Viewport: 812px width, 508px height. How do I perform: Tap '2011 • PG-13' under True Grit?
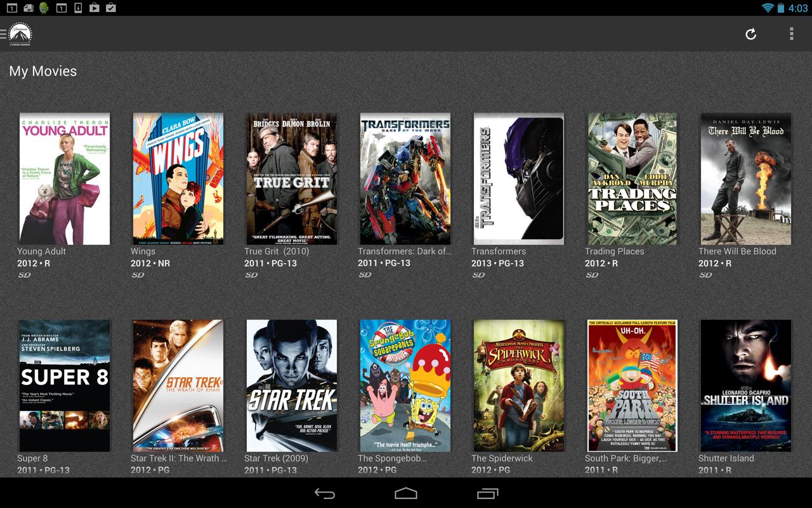[x=270, y=264]
